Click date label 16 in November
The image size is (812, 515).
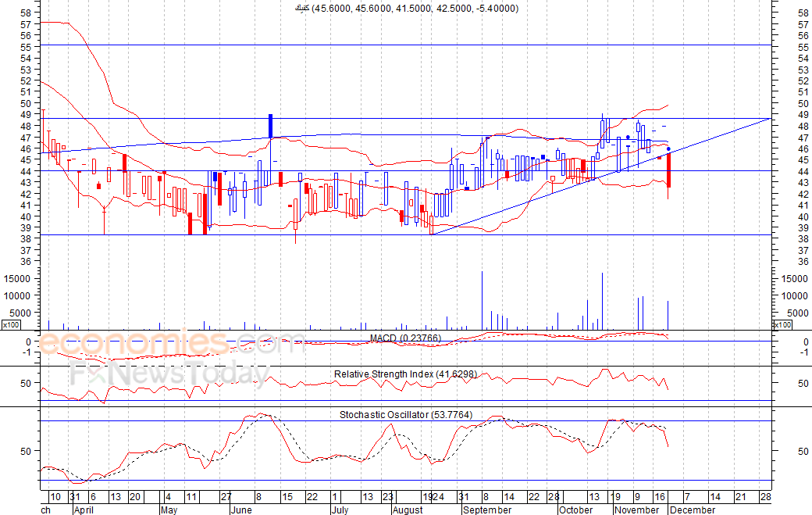tap(659, 497)
